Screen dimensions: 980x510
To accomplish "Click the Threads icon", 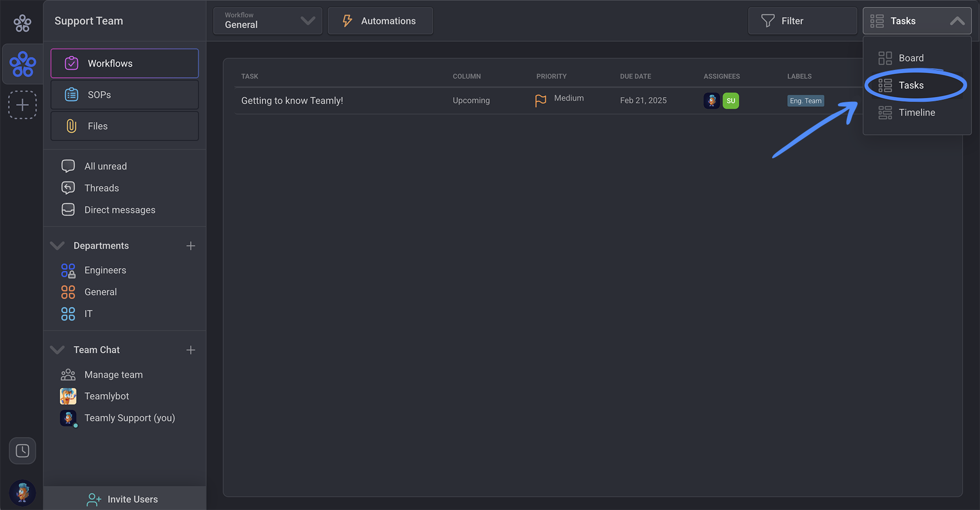I will pos(68,188).
